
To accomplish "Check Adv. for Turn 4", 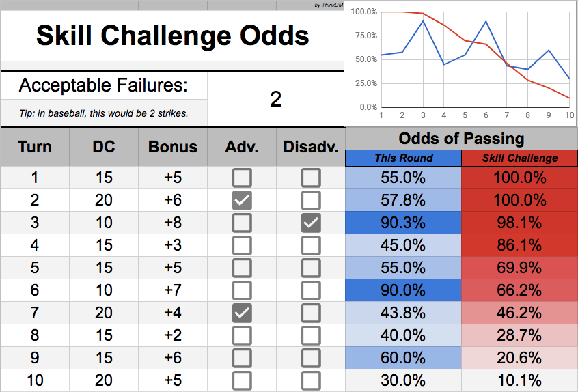I will point(242,245).
